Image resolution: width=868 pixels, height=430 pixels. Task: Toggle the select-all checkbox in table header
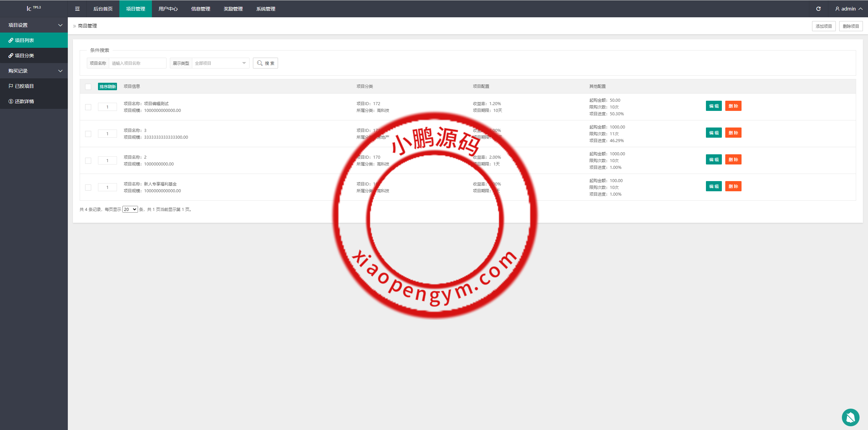[88, 87]
